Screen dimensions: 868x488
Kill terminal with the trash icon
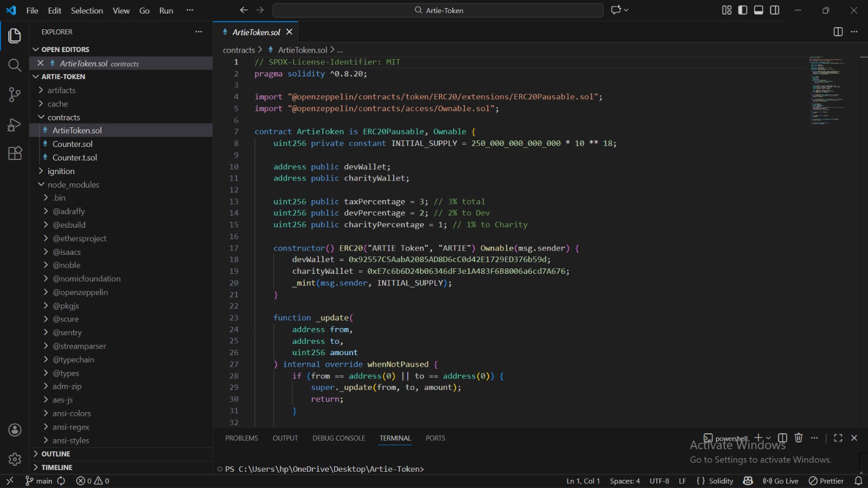tap(799, 438)
